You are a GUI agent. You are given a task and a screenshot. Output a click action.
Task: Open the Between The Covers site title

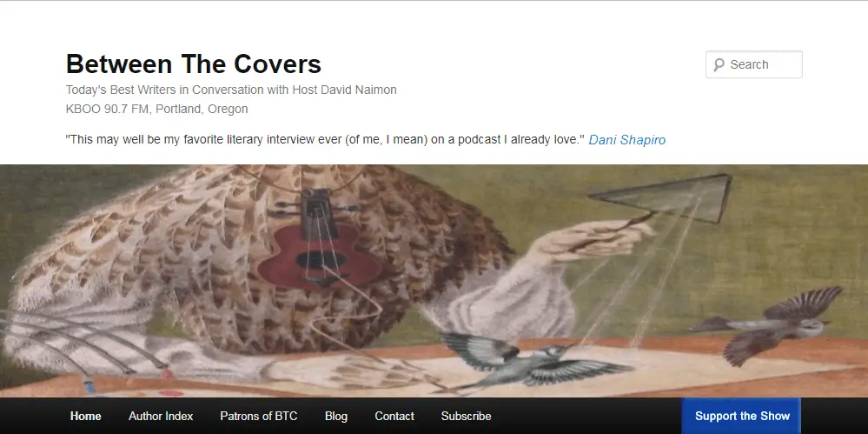pos(193,63)
